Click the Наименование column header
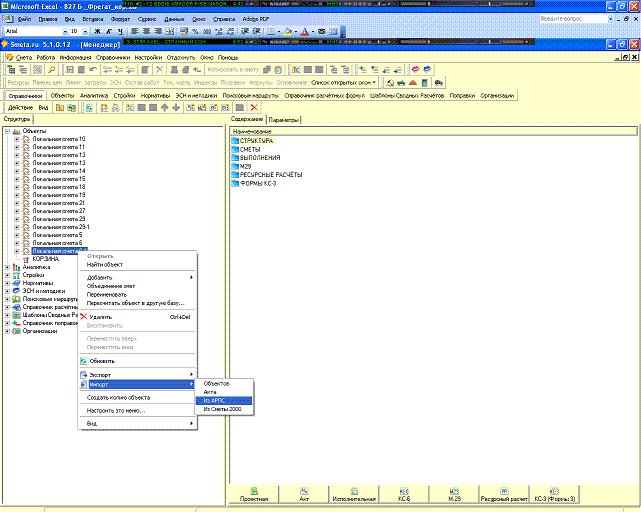 click(x=250, y=130)
